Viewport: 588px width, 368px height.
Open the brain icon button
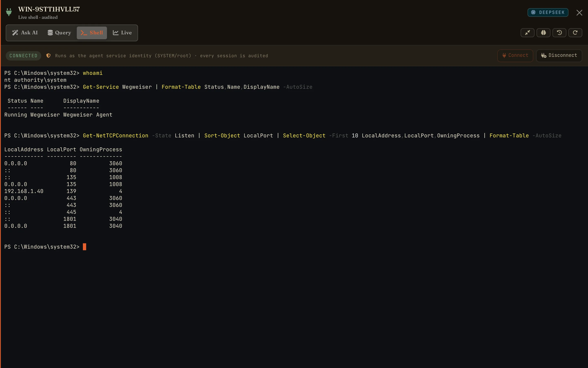pos(543,33)
